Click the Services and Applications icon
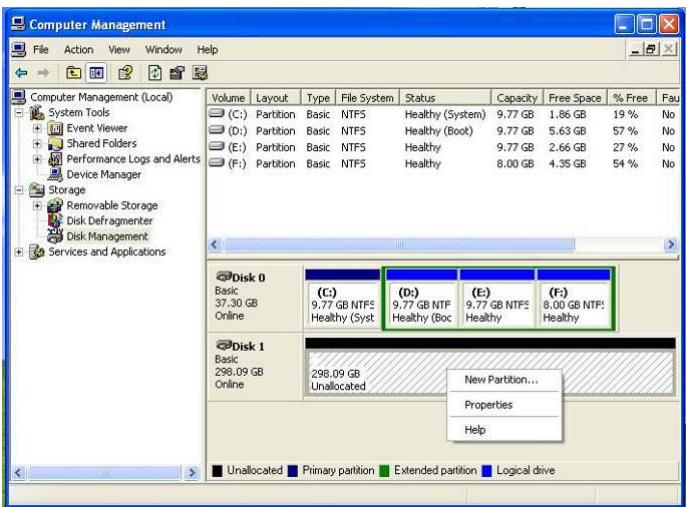Image resolution: width=687 pixels, height=507 pixels. pos(37,252)
